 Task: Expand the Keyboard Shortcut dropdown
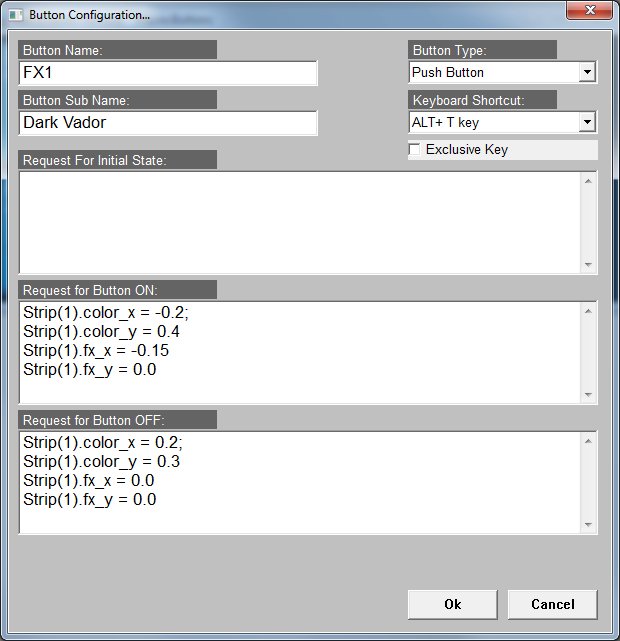tap(587, 123)
